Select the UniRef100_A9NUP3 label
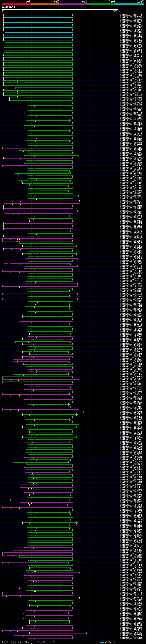This screenshot has width=146, height=644. point(131,87)
